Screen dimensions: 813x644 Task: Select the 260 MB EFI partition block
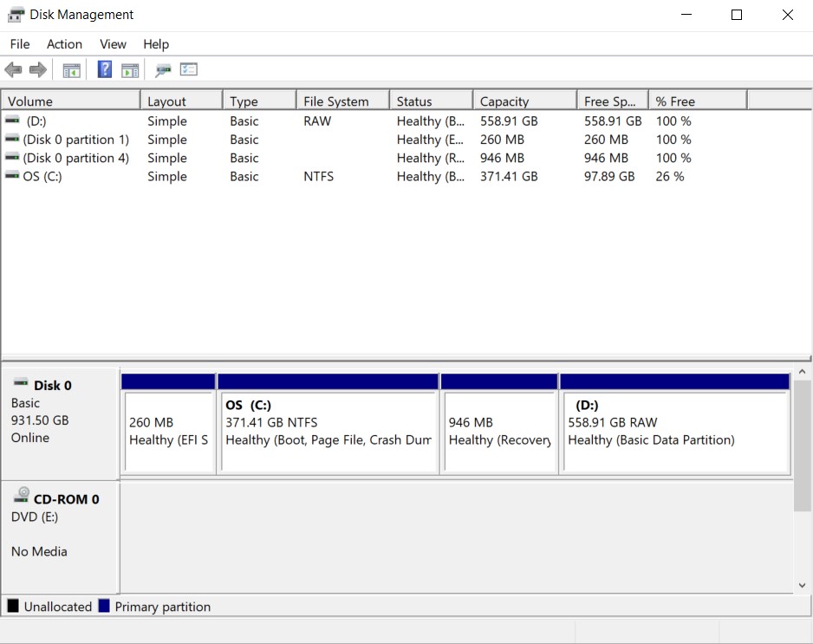coord(168,424)
